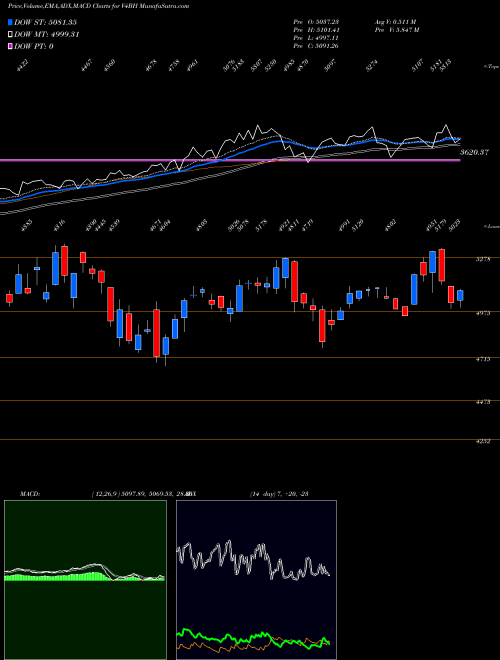Viewport: 500px width, 660px height.
Task: Click the last blue candle at right edge
Action: [460, 295]
